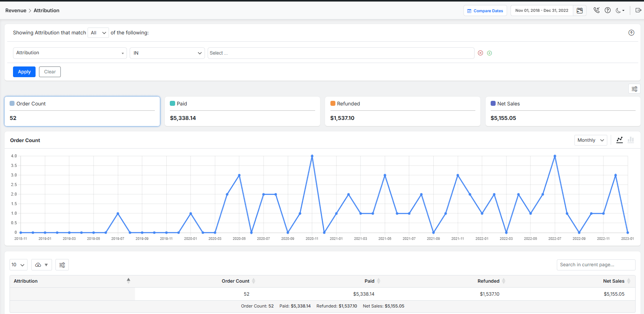644x314 pixels.
Task: Remove the Attribution filter row
Action: click(x=480, y=53)
